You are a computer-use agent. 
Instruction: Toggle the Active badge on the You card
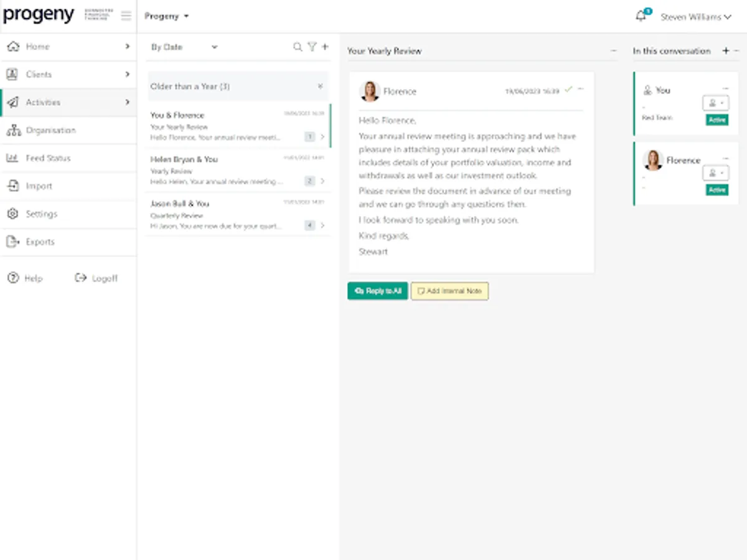click(x=716, y=119)
